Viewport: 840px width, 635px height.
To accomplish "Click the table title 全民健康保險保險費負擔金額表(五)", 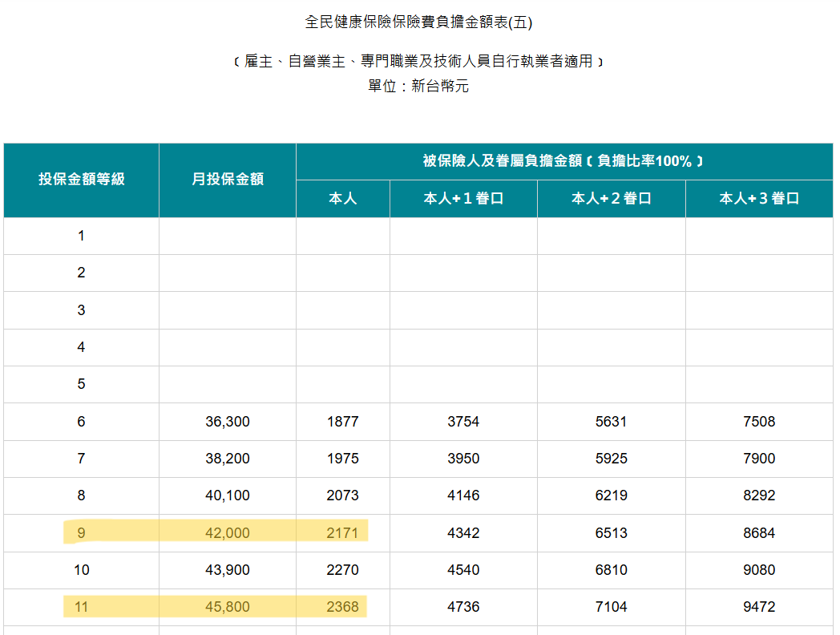I will click(x=418, y=22).
